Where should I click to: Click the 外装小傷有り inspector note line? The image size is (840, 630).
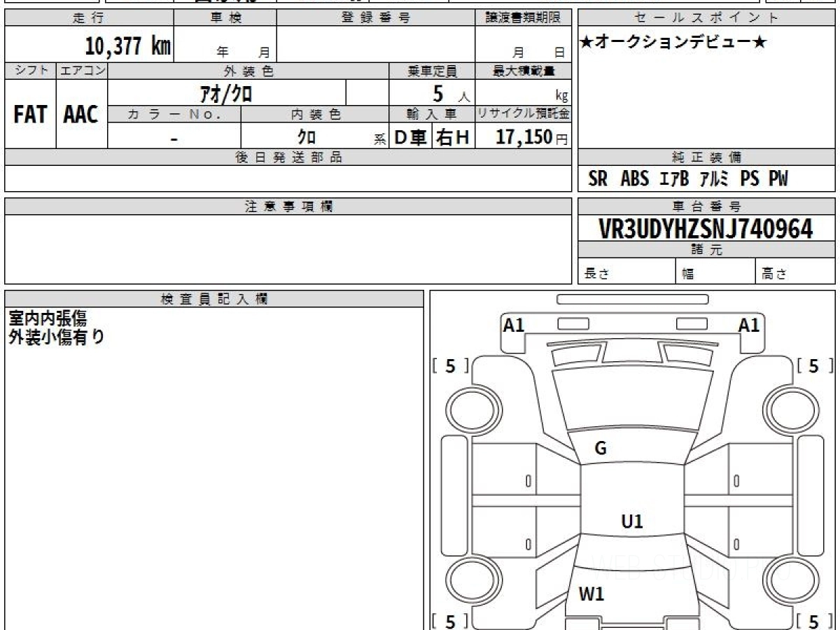click(x=57, y=337)
